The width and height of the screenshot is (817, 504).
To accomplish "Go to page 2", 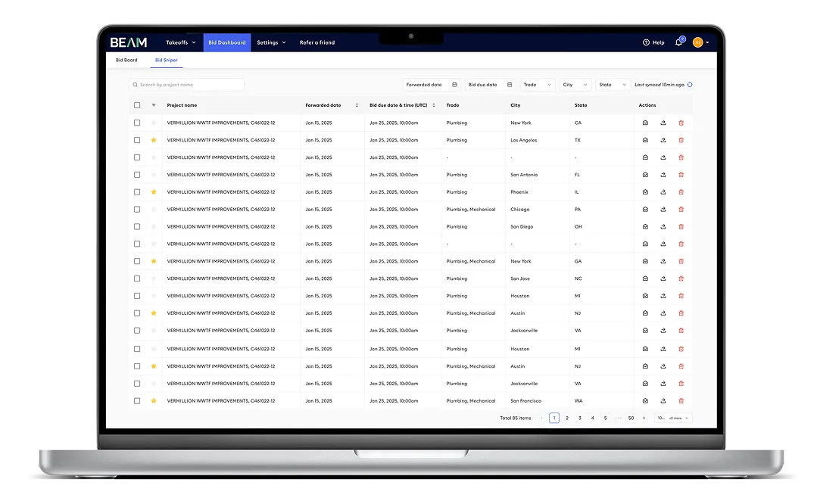I will [567, 418].
